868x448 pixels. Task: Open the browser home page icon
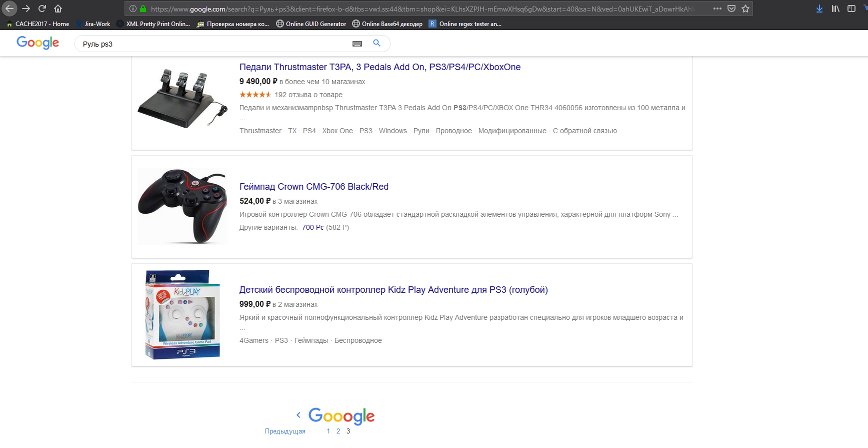coord(58,9)
